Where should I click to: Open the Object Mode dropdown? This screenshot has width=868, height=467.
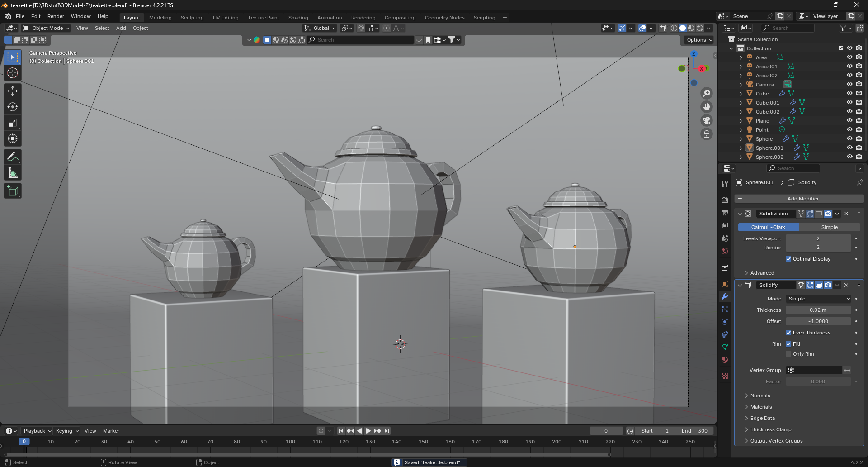coord(47,28)
